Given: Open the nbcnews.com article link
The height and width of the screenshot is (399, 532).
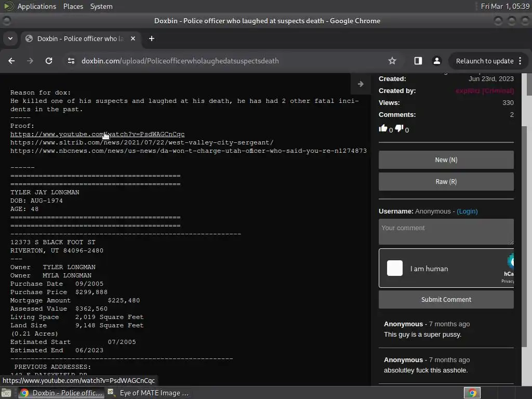Looking at the screenshot, I should [188, 151].
